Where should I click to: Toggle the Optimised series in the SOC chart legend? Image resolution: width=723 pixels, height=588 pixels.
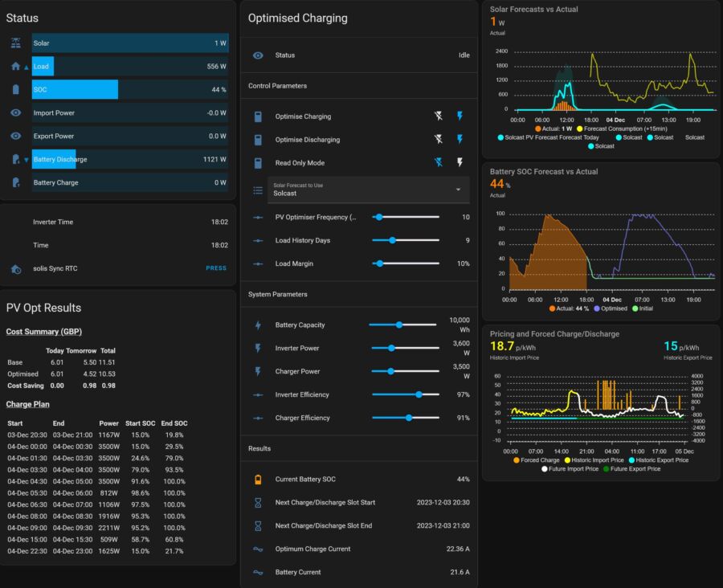611,308
